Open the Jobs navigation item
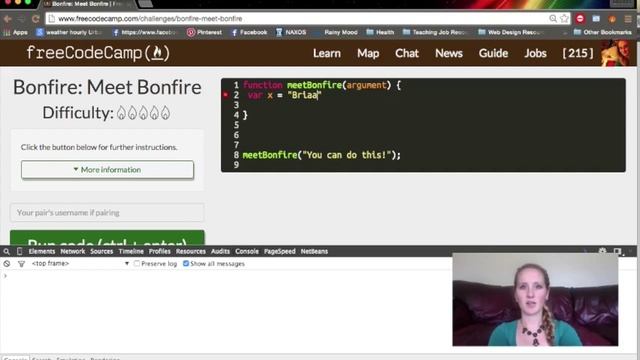640x360 pixels. click(x=536, y=53)
